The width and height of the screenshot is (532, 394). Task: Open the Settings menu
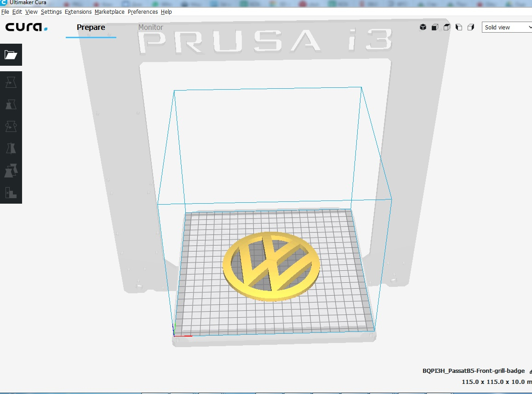[51, 11]
